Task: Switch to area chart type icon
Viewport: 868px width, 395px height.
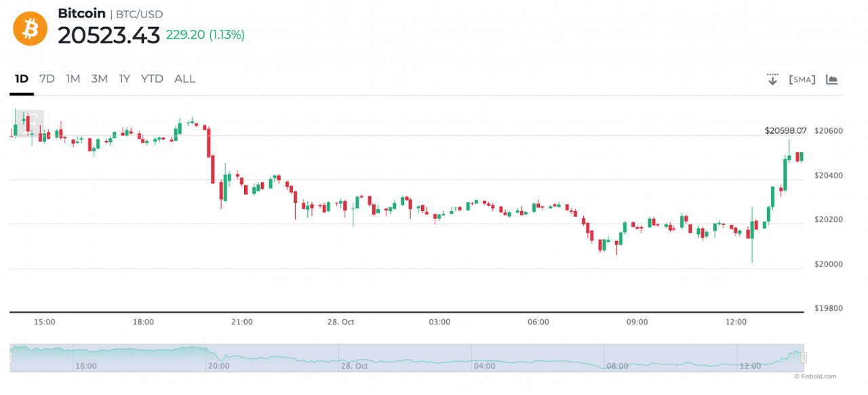Action: point(832,79)
